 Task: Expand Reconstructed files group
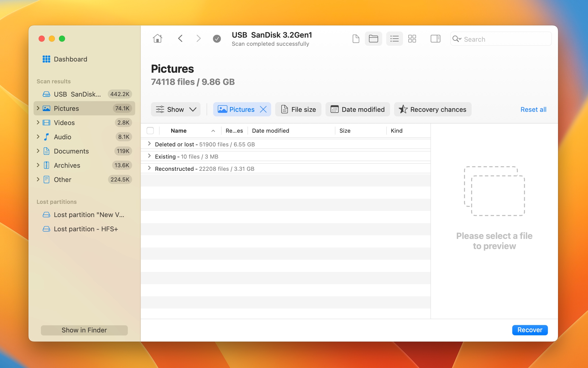(x=149, y=168)
